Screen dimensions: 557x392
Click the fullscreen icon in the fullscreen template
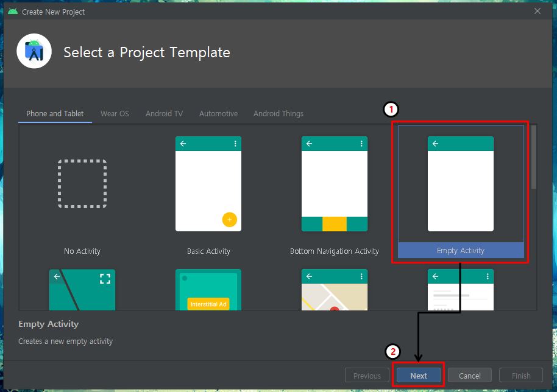tap(105, 279)
